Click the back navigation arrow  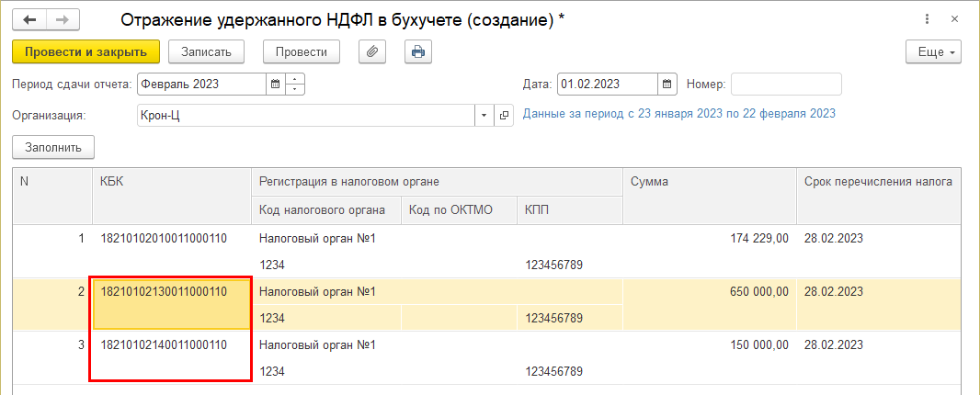pos(29,19)
